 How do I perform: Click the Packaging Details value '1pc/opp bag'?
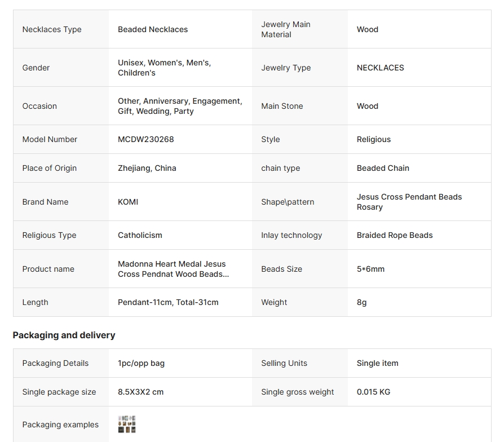[142, 363]
